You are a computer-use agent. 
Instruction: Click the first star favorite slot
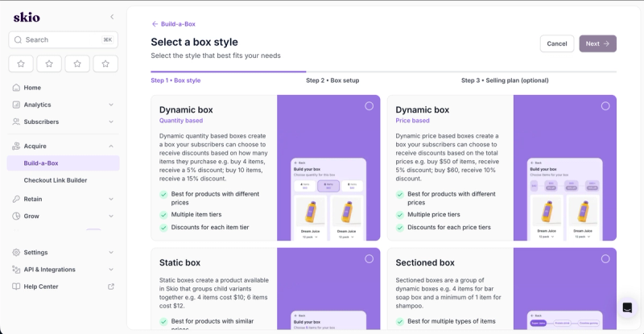pos(21,64)
